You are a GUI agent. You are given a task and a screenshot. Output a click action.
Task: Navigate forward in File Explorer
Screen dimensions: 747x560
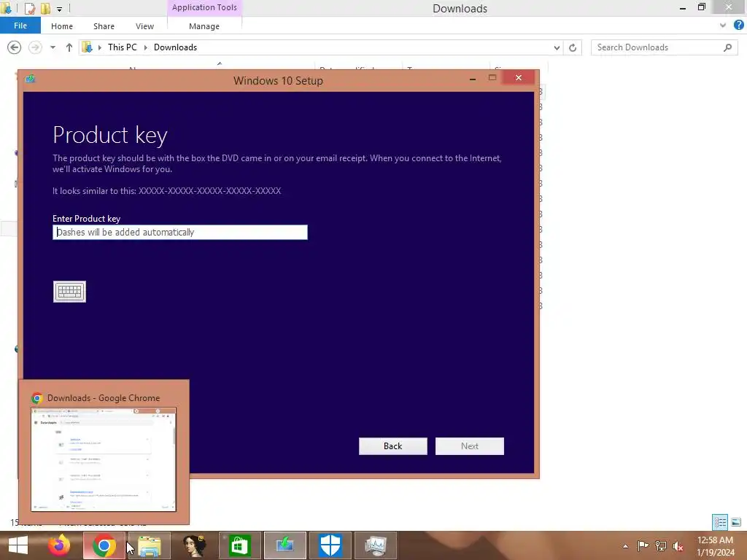pos(35,47)
